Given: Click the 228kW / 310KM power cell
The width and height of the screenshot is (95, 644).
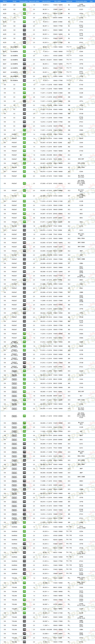Looking at the screenshot, I should [58, 22].
